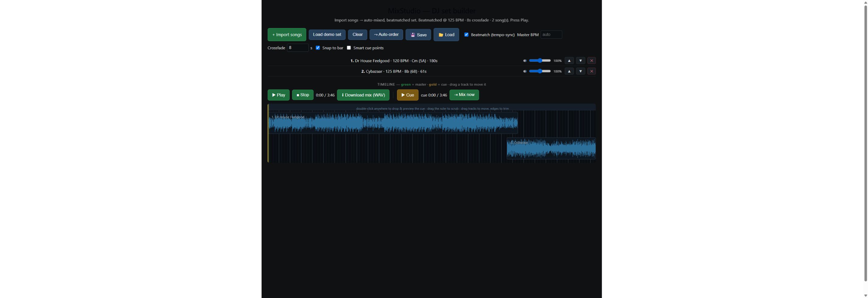Click the page's vertical scrollbar thumb
Viewport: 868px width, 298px height.
865,143
